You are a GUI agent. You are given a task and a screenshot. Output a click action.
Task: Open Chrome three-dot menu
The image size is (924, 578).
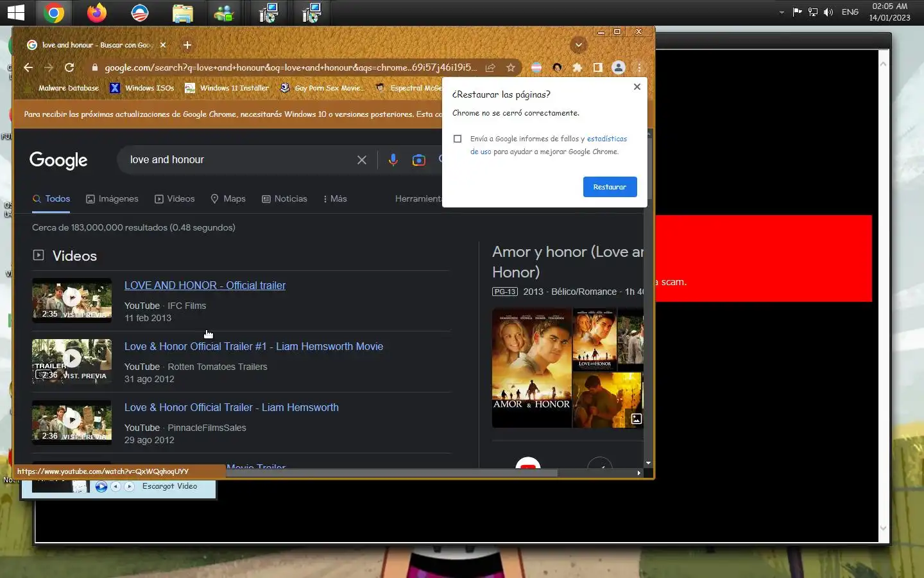coord(639,67)
